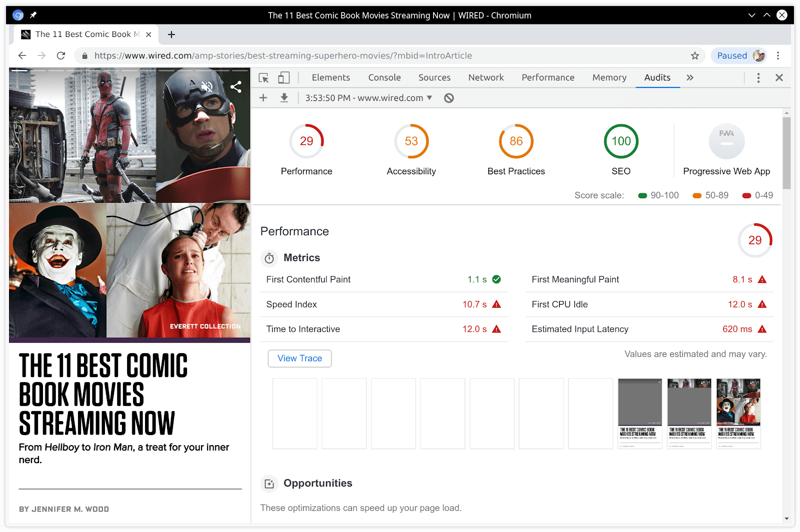Screen dimensions: 800x532
Task: Click the inspect element picker icon
Action: click(x=263, y=78)
